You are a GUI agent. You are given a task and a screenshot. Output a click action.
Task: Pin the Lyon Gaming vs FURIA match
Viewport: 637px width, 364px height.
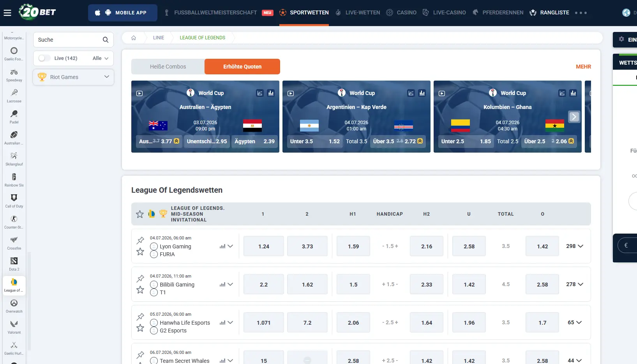140,240
